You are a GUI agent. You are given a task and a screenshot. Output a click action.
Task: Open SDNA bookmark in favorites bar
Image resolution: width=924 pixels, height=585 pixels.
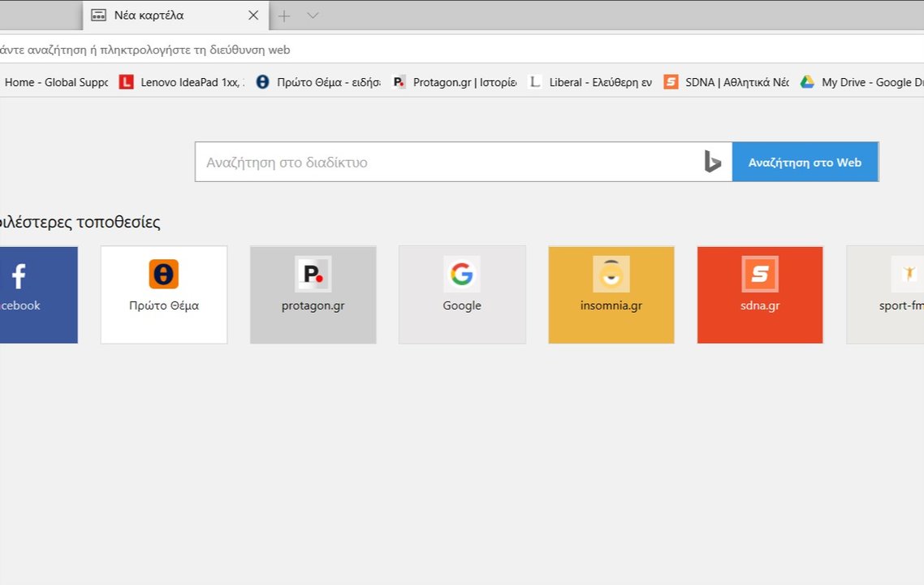point(727,83)
